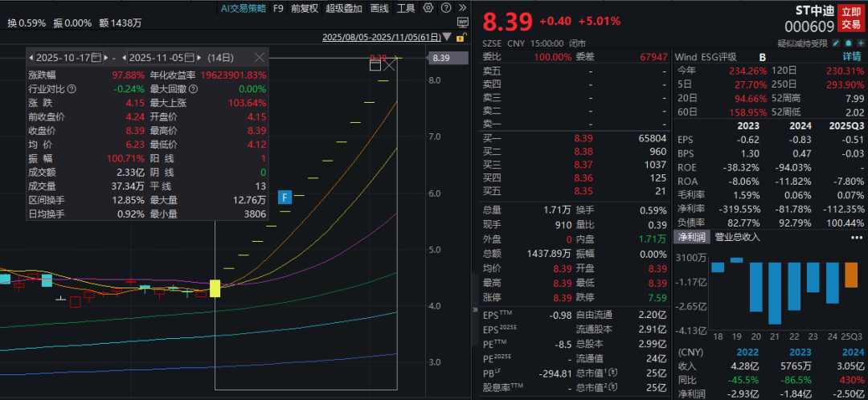This screenshot has width=868, height=400.
Task: Open the ESG 详情 link
Action: 851,57
